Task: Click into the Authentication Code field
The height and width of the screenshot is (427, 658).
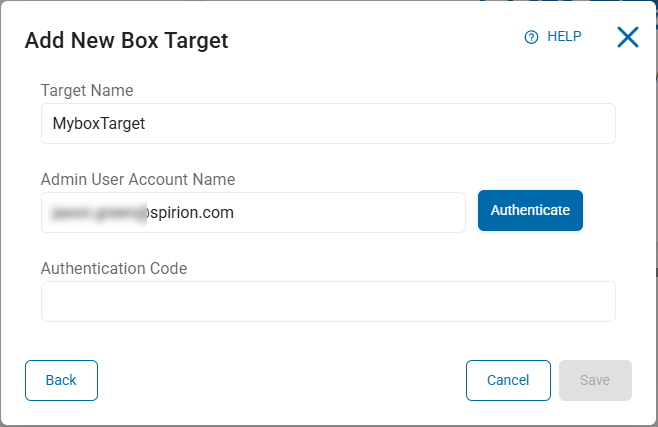Action: click(328, 301)
